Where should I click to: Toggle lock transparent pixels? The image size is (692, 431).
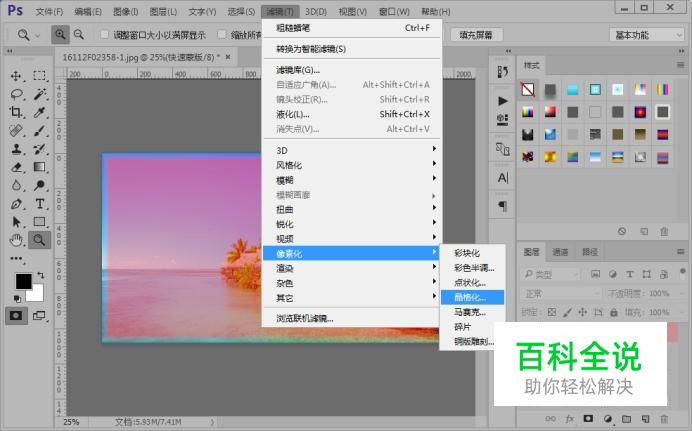tap(552, 312)
